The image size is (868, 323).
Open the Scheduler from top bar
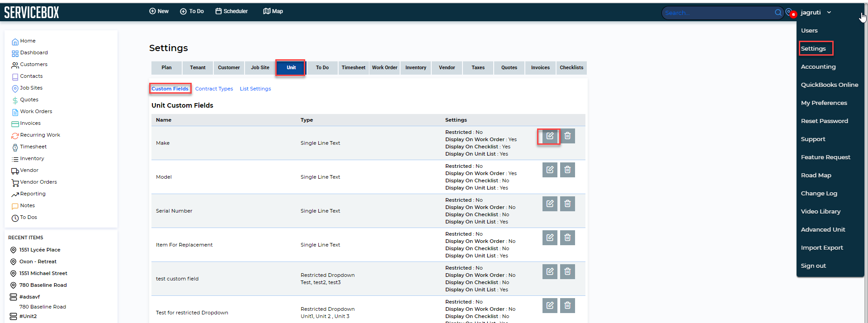231,11
